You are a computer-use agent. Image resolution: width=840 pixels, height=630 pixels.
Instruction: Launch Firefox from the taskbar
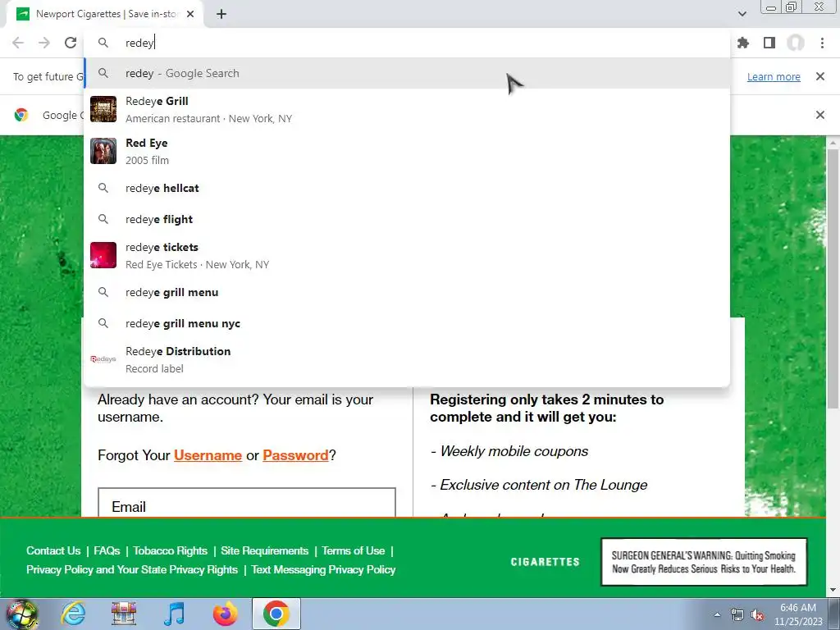pyautogui.click(x=225, y=614)
